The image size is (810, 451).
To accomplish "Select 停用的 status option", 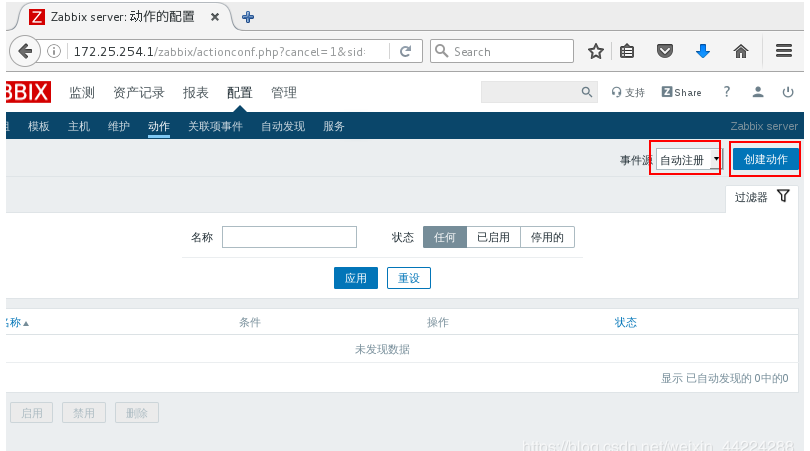I will pyautogui.click(x=547, y=237).
